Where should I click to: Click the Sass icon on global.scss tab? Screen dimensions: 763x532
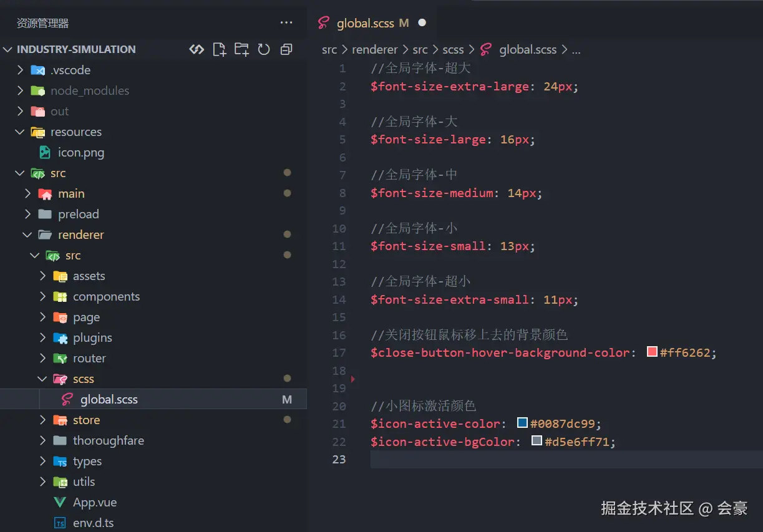[323, 23]
